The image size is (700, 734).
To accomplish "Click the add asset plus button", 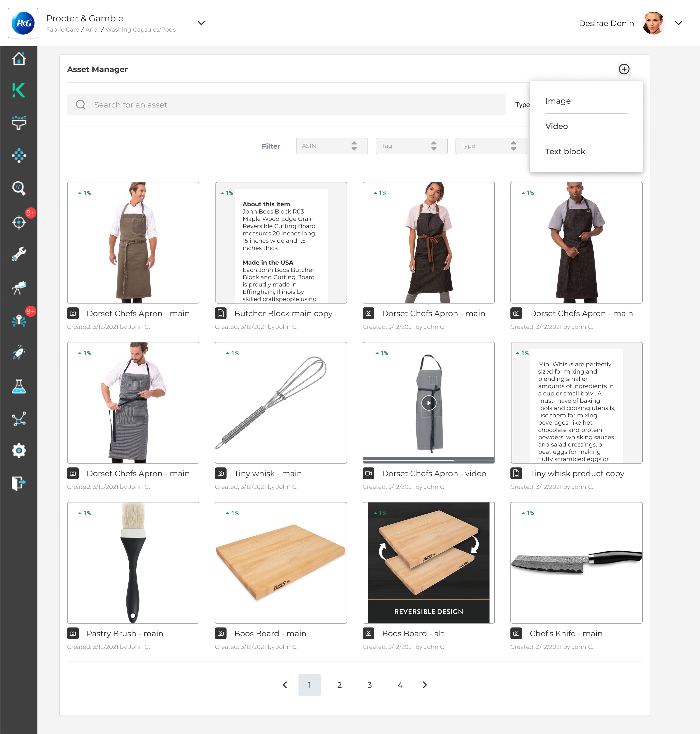I will (624, 69).
